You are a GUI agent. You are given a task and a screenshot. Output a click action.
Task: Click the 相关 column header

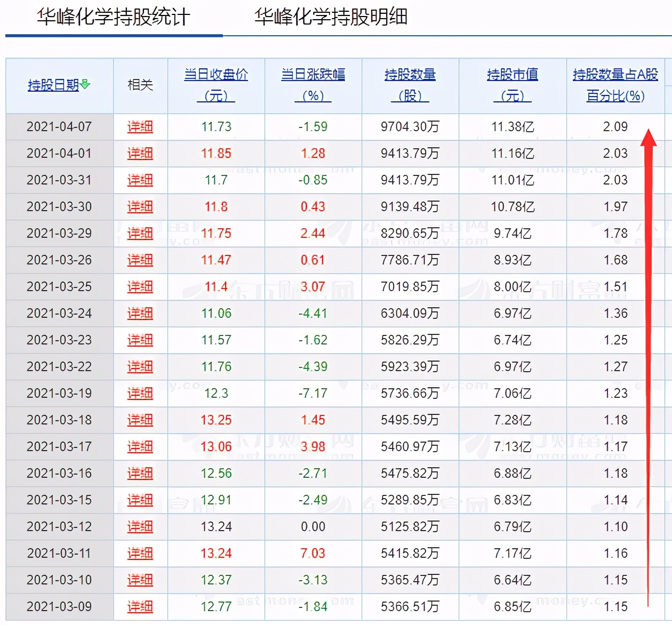coord(140,85)
